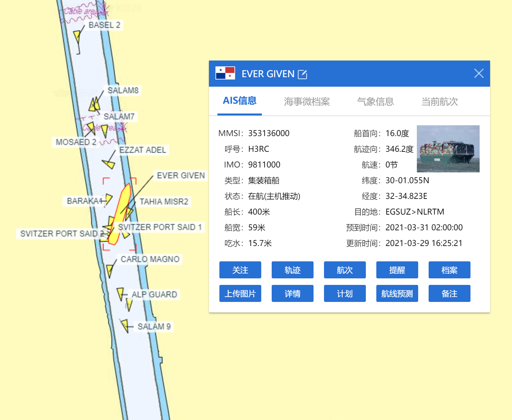Click the edit icon beside EVER GIVEN title

302,74
